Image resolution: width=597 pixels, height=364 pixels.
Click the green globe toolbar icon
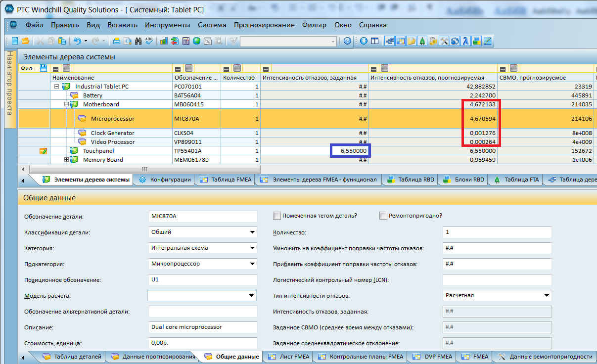point(197,41)
